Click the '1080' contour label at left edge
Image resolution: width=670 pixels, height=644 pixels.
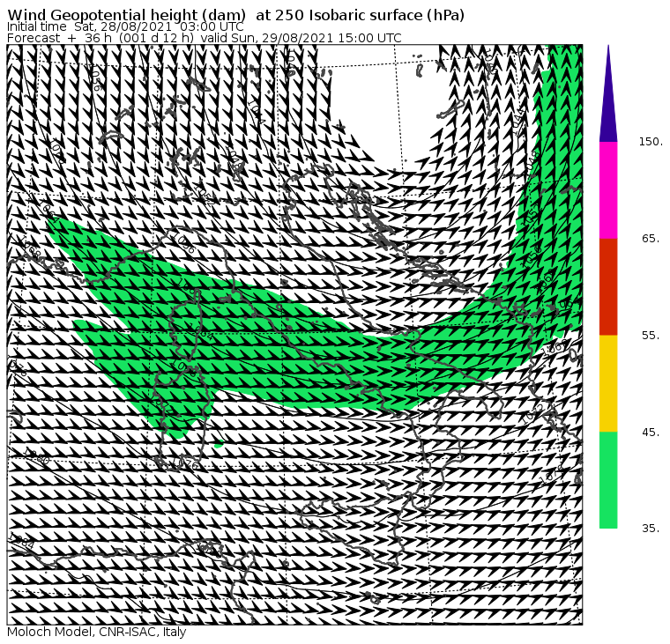(37, 456)
